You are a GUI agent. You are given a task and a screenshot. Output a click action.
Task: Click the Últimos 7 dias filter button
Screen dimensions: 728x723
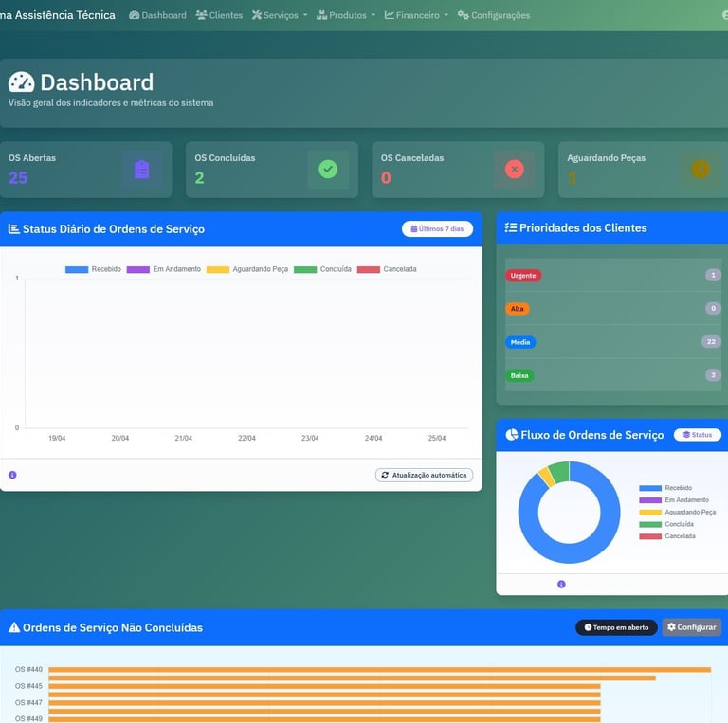(x=437, y=228)
